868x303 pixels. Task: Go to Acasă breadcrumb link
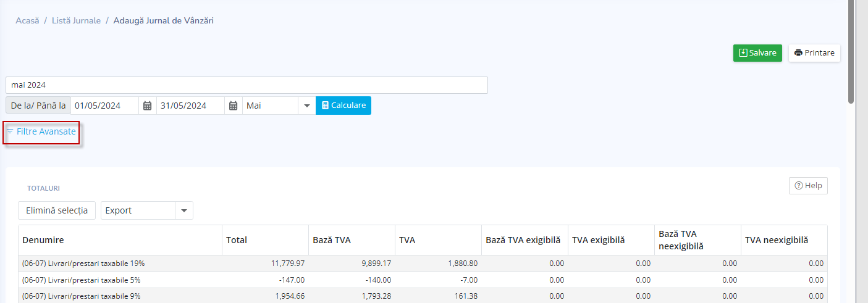coord(27,20)
